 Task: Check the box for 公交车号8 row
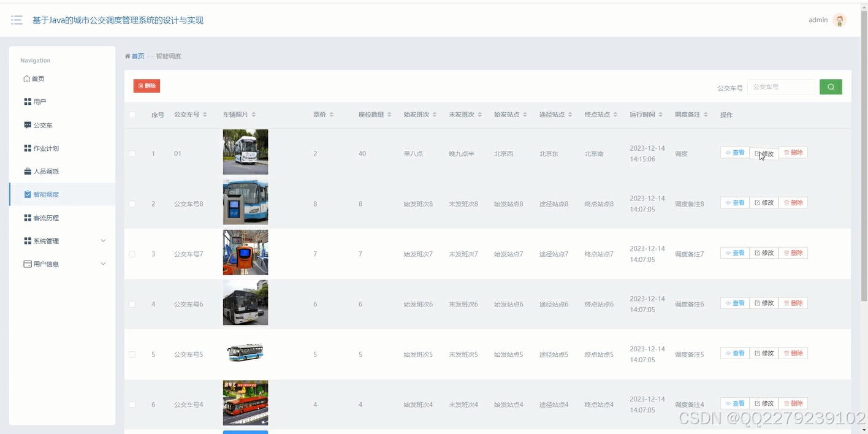pyautogui.click(x=132, y=204)
